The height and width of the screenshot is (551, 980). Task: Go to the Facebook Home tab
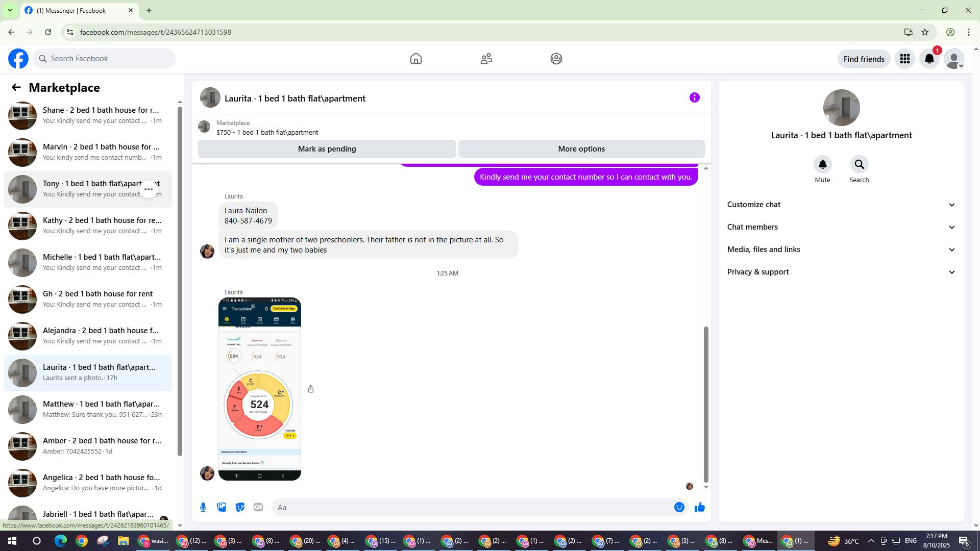coord(415,59)
